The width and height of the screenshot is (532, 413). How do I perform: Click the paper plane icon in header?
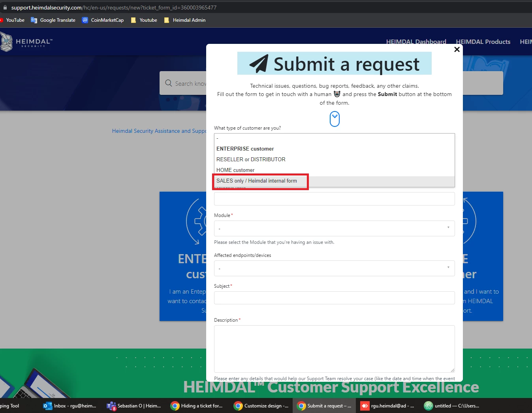pyautogui.click(x=259, y=64)
